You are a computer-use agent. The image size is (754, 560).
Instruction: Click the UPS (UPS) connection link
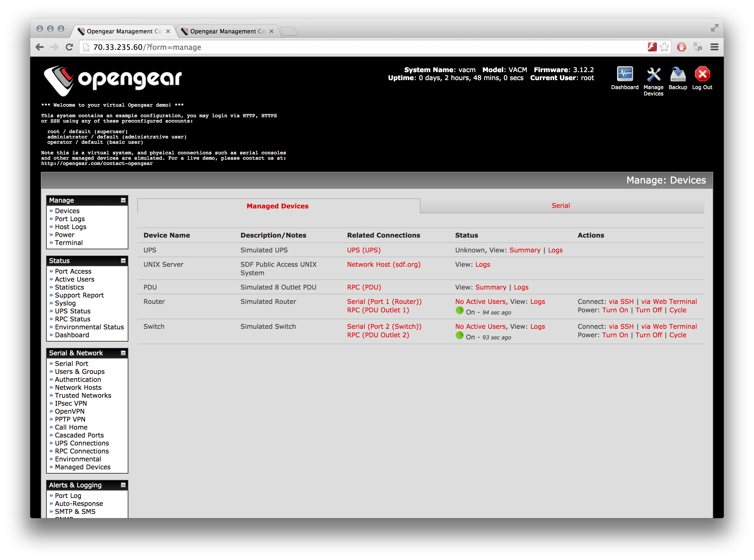pos(364,250)
